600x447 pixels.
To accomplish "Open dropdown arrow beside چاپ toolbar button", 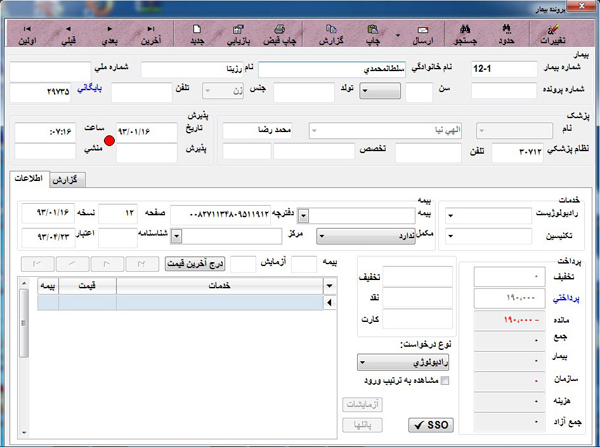I will coord(398,35).
